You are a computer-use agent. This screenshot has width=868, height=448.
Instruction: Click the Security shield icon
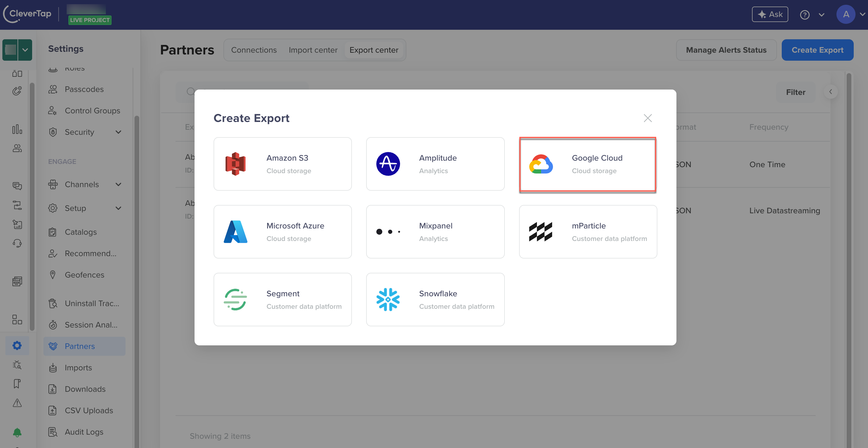(53, 132)
